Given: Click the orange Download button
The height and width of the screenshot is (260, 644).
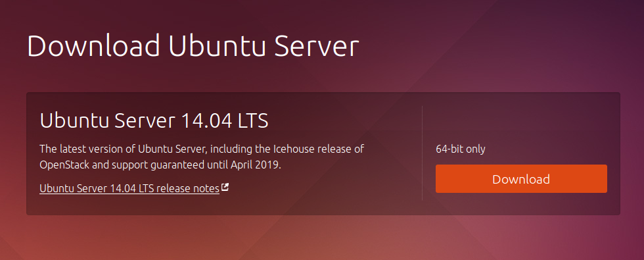Looking at the screenshot, I should (521, 178).
